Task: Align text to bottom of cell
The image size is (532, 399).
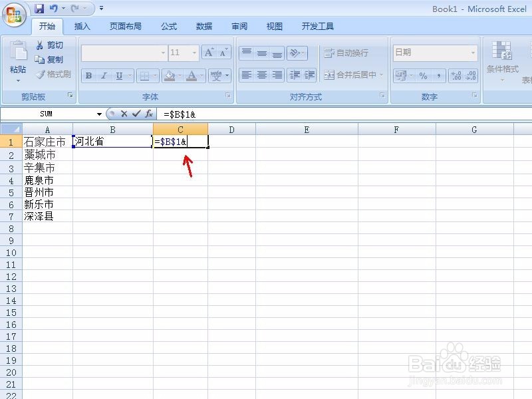Action: [277, 53]
